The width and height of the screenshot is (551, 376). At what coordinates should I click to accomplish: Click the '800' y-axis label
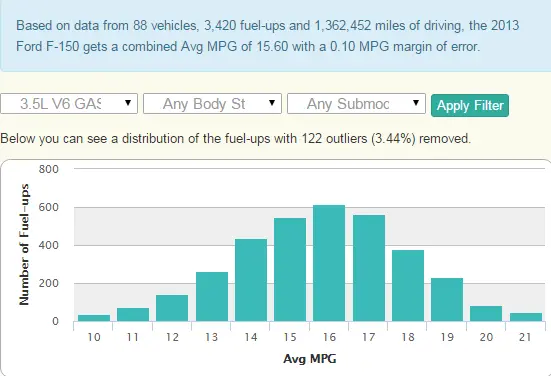[x=49, y=169]
